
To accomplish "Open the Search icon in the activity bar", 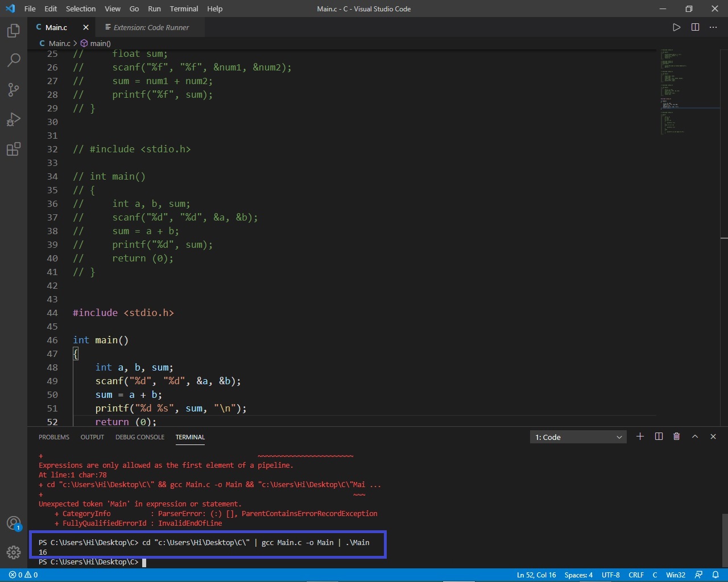I will pos(14,60).
